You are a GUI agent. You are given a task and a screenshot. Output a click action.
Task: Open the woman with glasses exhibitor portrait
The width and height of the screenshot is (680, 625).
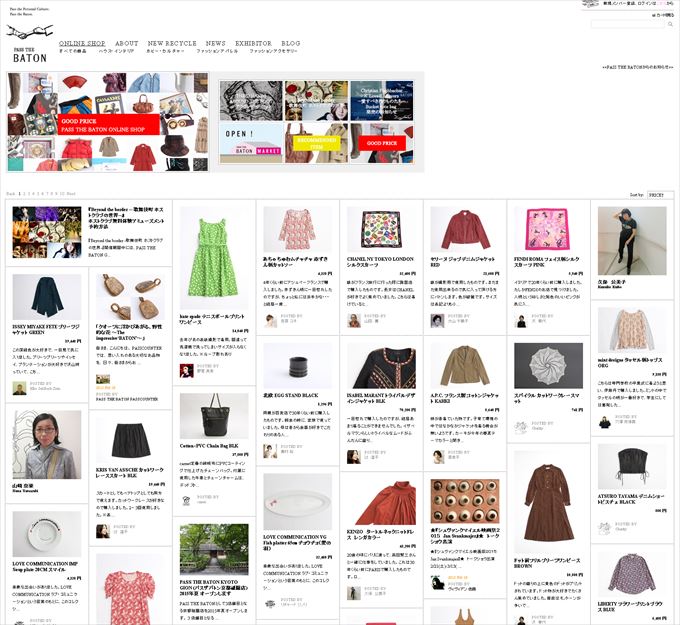point(46,445)
